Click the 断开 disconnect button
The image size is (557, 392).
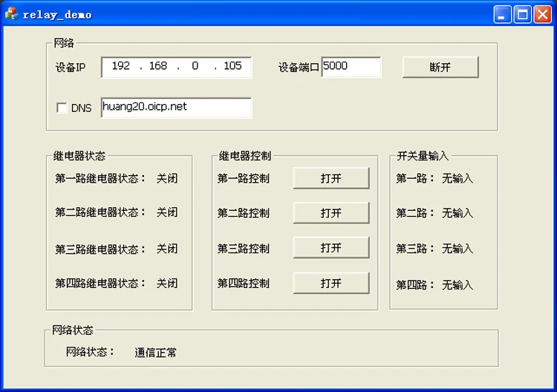click(440, 67)
